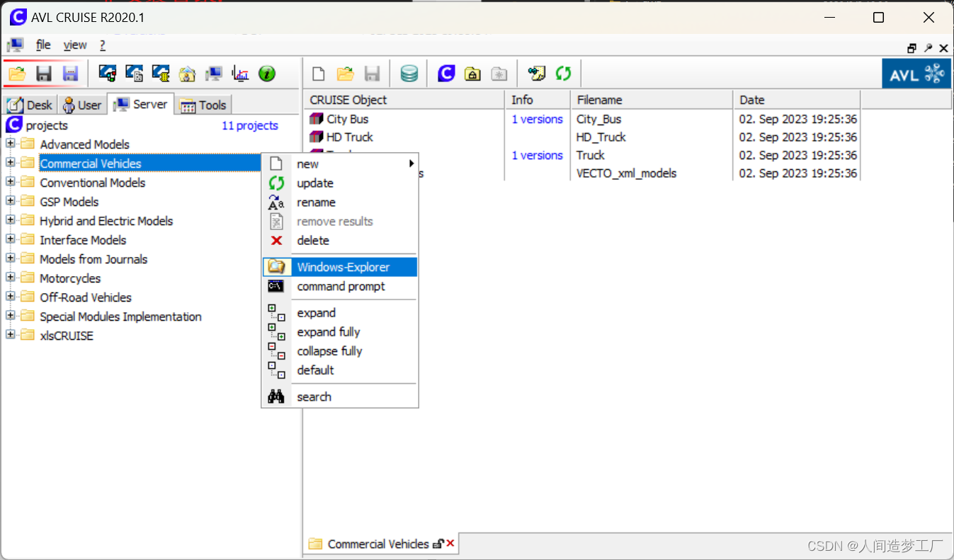The height and width of the screenshot is (560, 954).
Task: Click the Date column header
Action: pyautogui.click(x=797, y=100)
